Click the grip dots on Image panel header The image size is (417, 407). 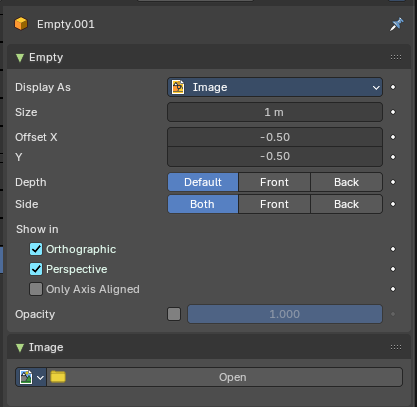(396, 347)
